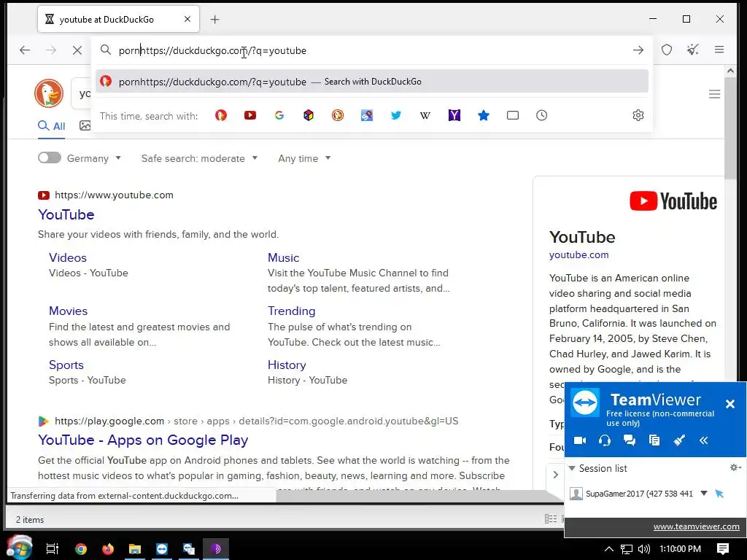
Task: Select the Images results tab icon
Action: click(85, 125)
